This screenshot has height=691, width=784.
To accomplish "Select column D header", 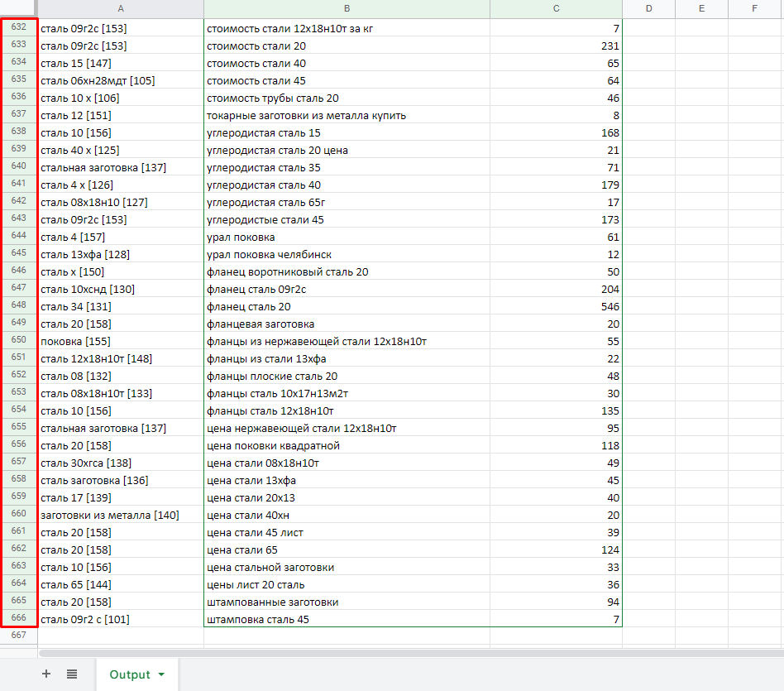I will pyautogui.click(x=648, y=8).
